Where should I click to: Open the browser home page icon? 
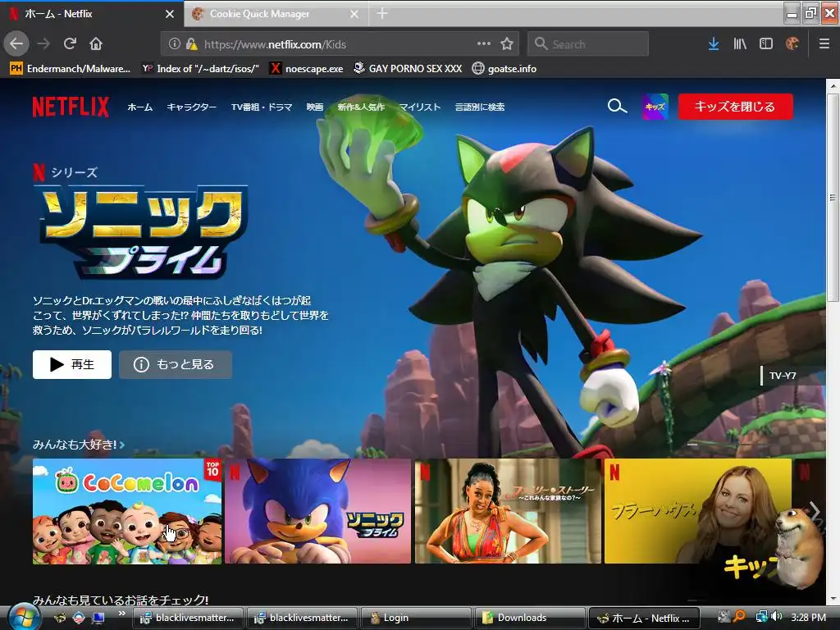[96, 44]
